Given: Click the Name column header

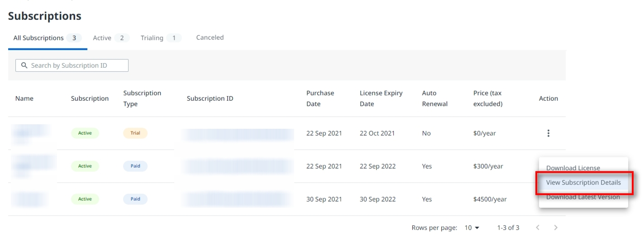Looking at the screenshot, I should (24, 99).
